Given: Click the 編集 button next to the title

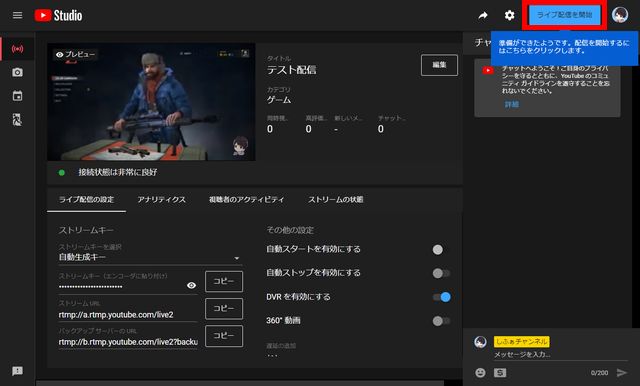Looking at the screenshot, I should (439, 65).
